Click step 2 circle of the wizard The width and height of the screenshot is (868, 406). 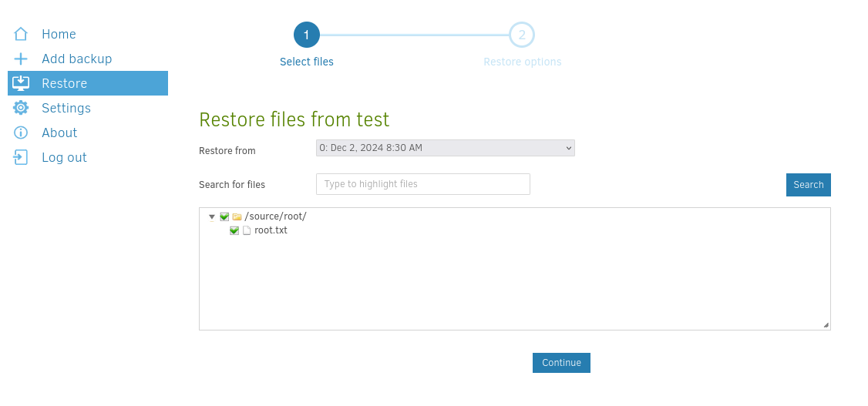click(521, 35)
